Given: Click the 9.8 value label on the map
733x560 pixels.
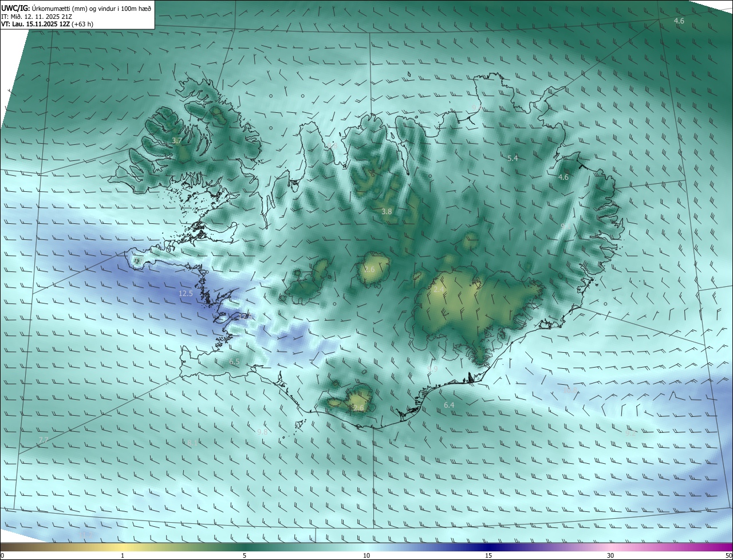Looking at the screenshot, I should 262,432.
